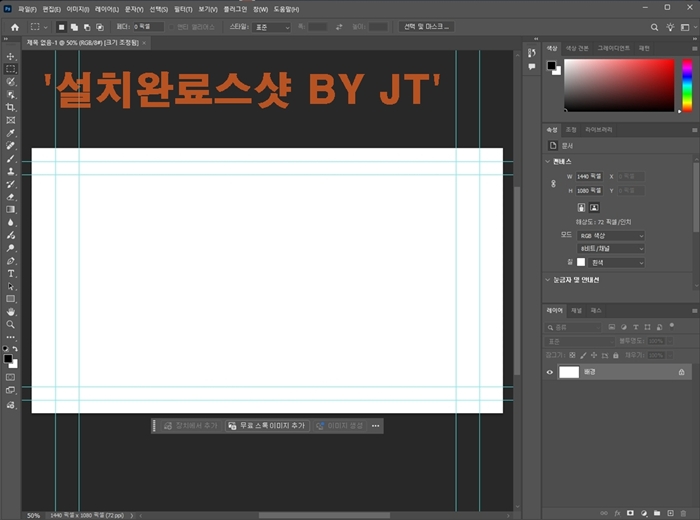This screenshot has height=520, width=700.
Task: Open the 8비트/채널 bit depth dropdown
Action: (x=610, y=249)
